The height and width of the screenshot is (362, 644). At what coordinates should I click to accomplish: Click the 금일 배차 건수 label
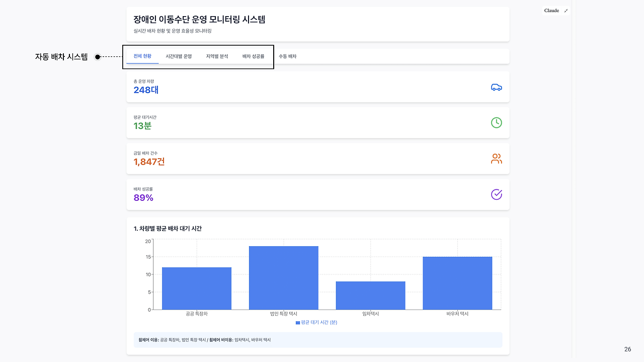(x=145, y=153)
